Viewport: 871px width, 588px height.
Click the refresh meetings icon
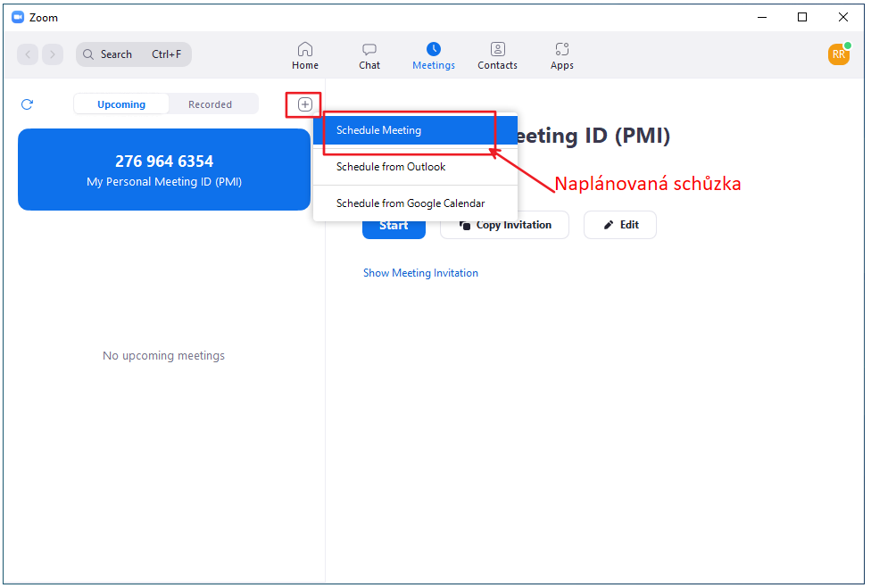(27, 104)
